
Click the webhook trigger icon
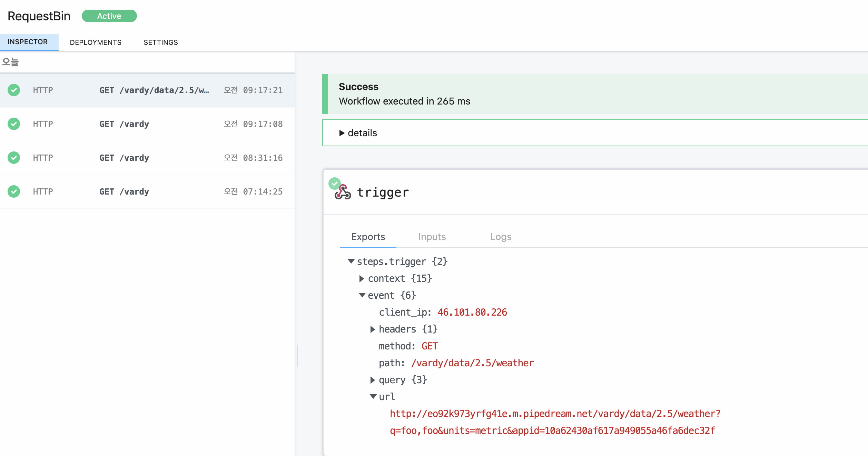343,192
